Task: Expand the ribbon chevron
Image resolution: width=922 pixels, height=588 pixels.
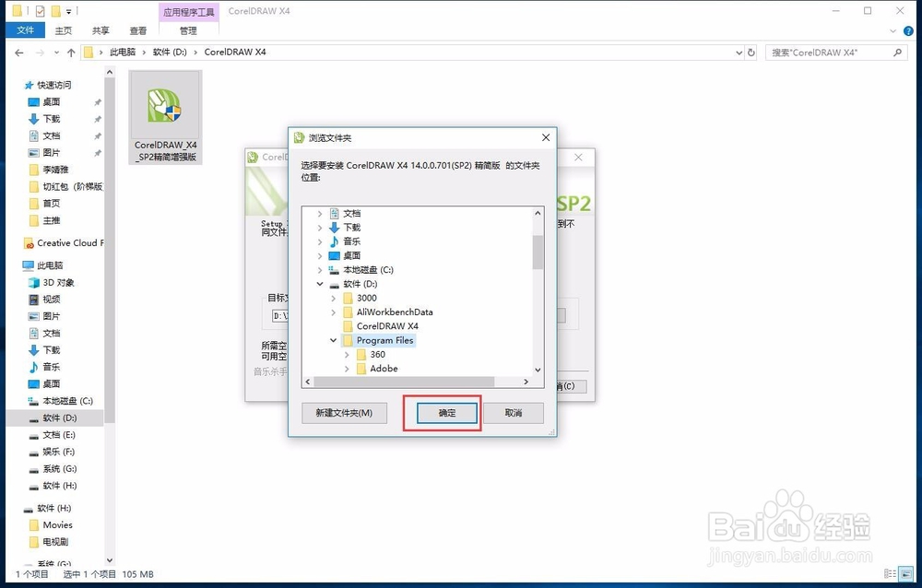Action: (x=893, y=30)
